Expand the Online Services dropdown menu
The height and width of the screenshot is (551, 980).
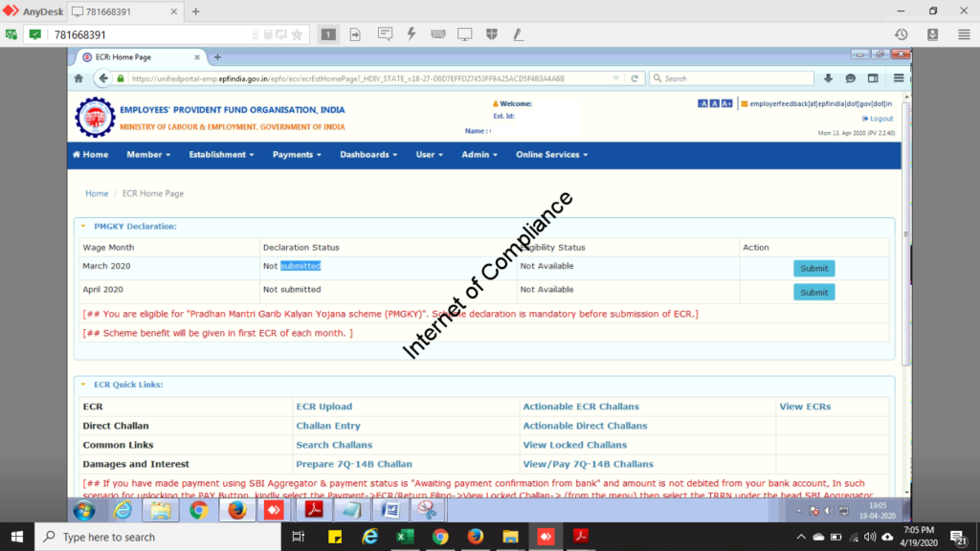tap(552, 154)
